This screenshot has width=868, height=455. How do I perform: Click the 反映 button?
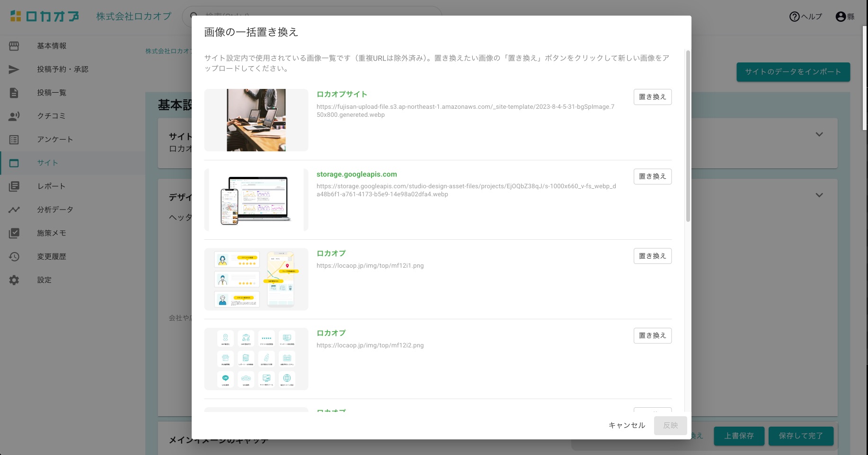tap(670, 426)
